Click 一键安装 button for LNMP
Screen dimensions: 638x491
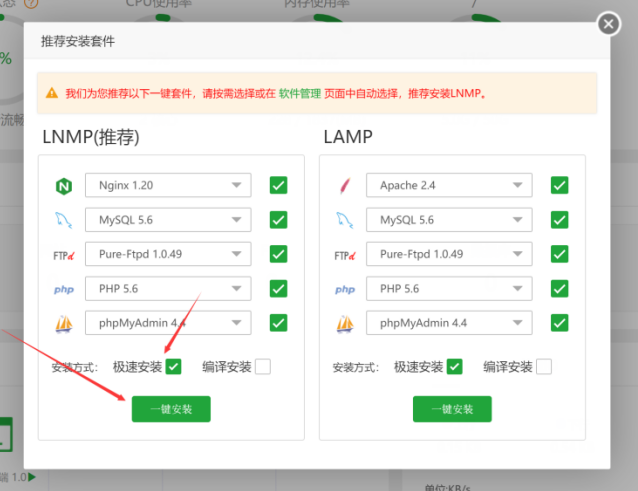pos(171,409)
